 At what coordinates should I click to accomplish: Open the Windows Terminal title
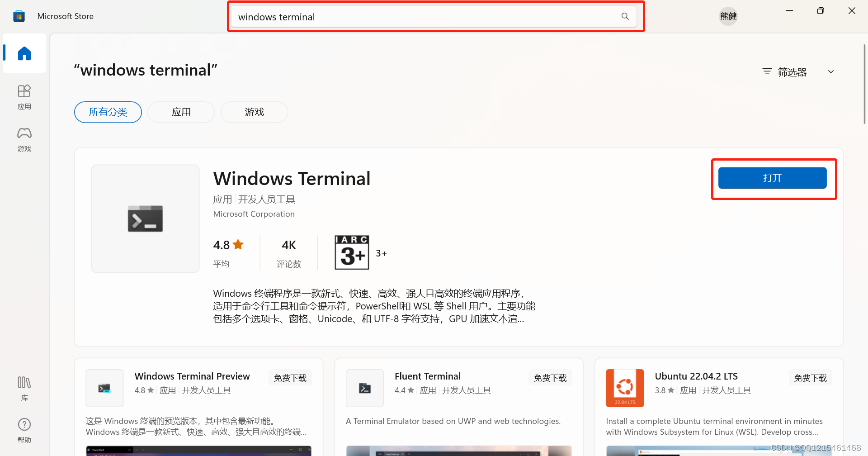click(292, 179)
